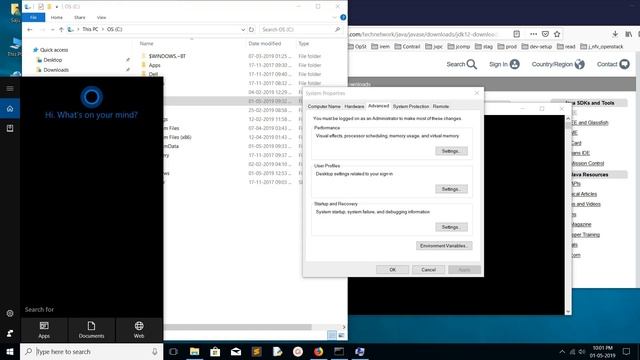Refresh the OS (C:) folder view
The image size is (640, 360).
251,29
